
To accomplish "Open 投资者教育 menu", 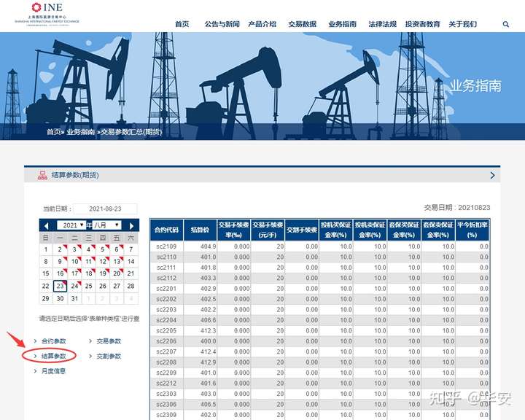I will pyautogui.click(x=422, y=24).
